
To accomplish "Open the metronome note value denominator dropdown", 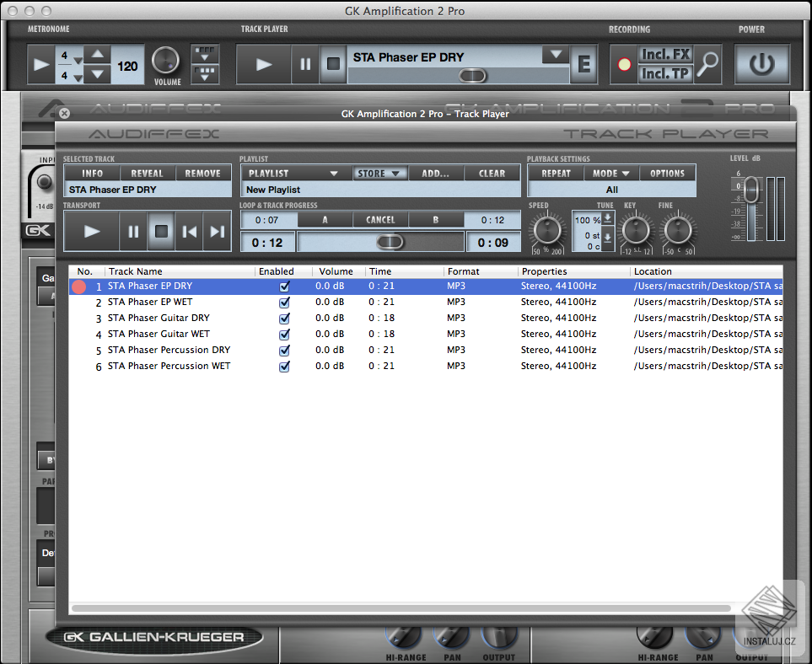I will pyautogui.click(x=78, y=78).
